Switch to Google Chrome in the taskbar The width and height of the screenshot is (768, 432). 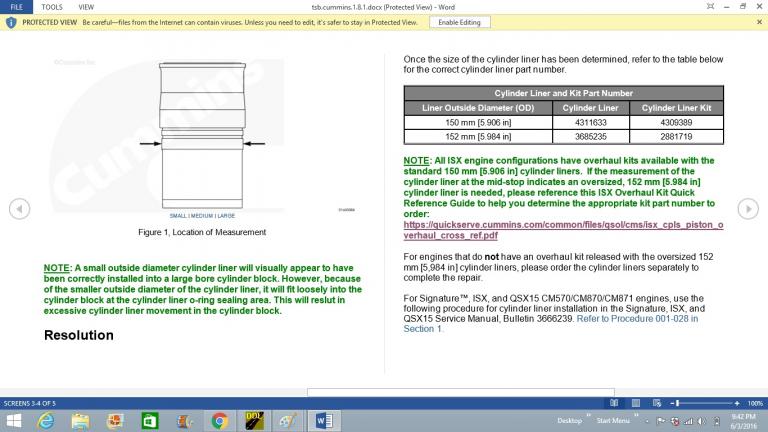[219, 421]
